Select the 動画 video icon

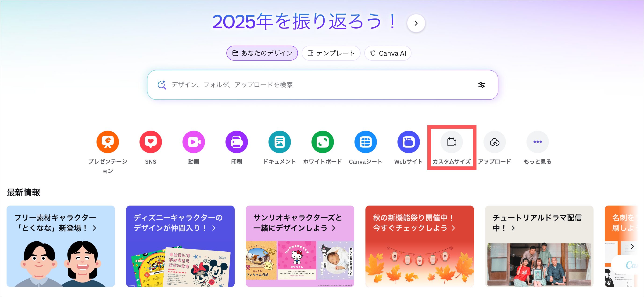[193, 142]
